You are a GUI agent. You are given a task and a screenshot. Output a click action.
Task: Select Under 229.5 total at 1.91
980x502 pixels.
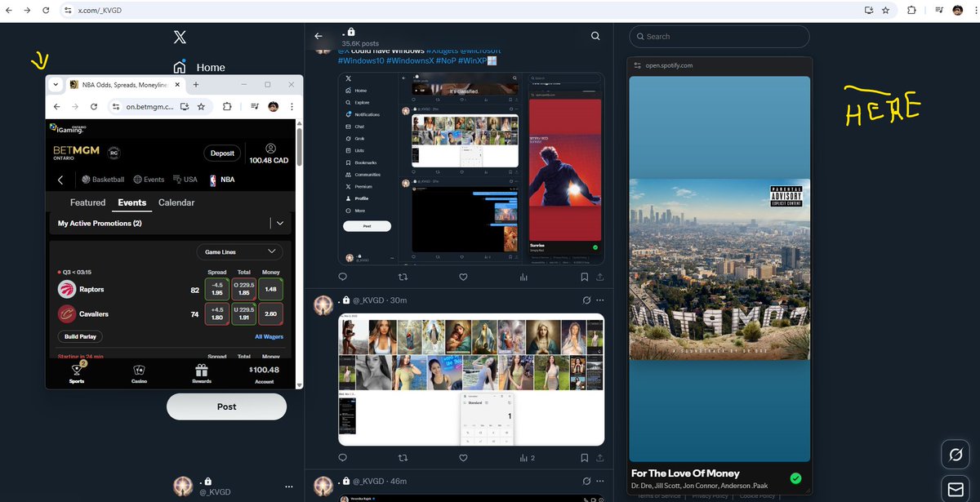[x=243, y=314]
